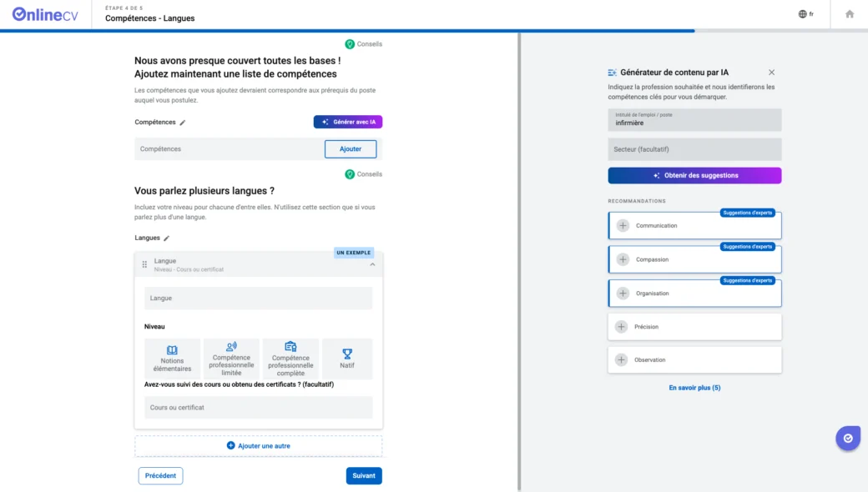Select Compétence professionnelle limitée level
Image resolution: width=868 pixels, height=492 pixels.
pyautogui.click(x=231, y=359)
